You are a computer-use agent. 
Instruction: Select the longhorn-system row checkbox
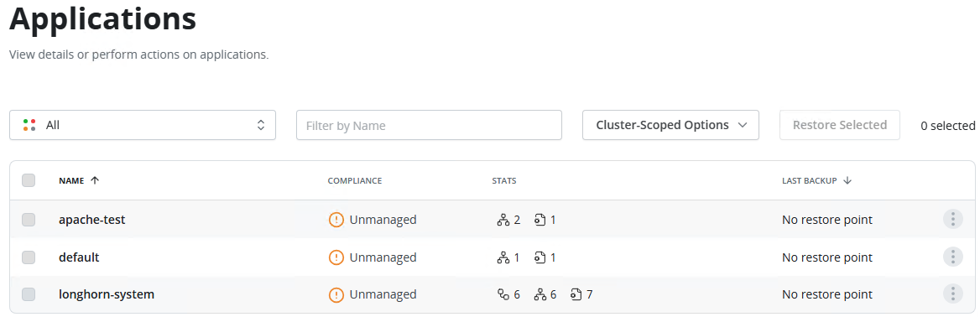[x=29, y=294]
